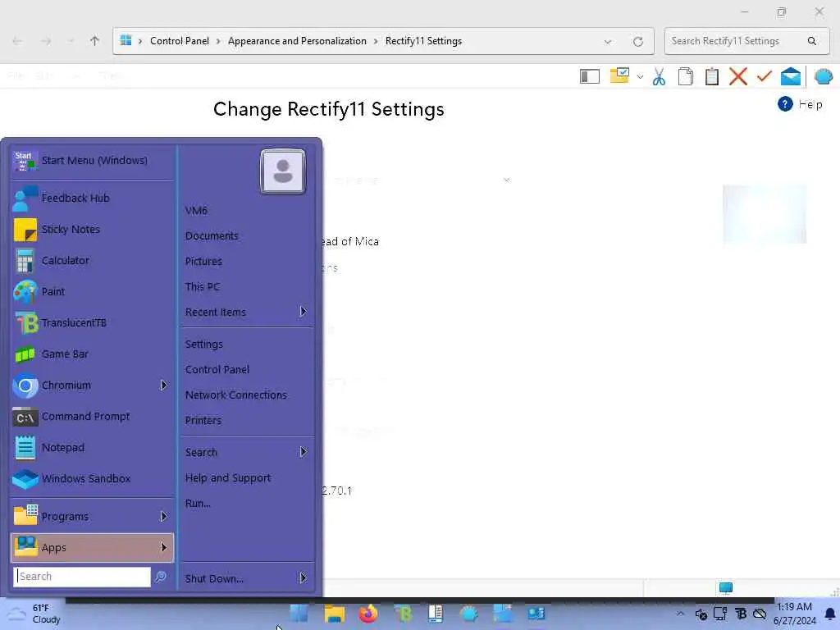
Task: Select Run... in start menu
Action: [248, 503]
